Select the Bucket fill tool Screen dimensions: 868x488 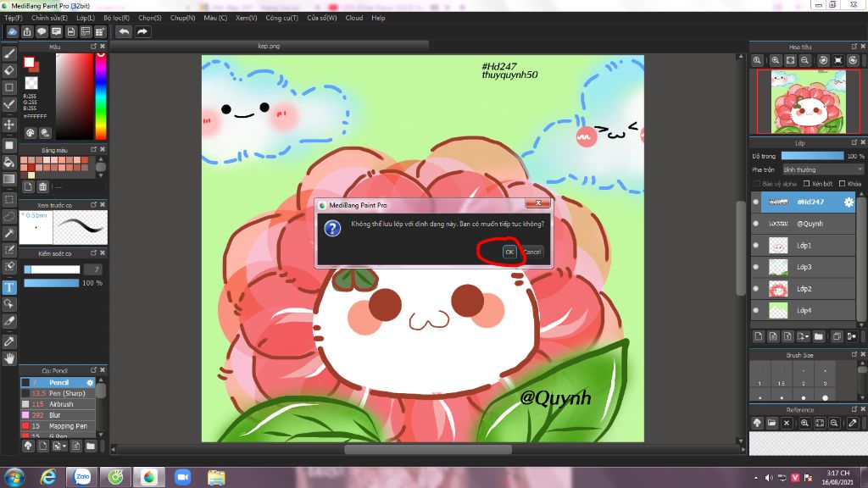point(8,162)
